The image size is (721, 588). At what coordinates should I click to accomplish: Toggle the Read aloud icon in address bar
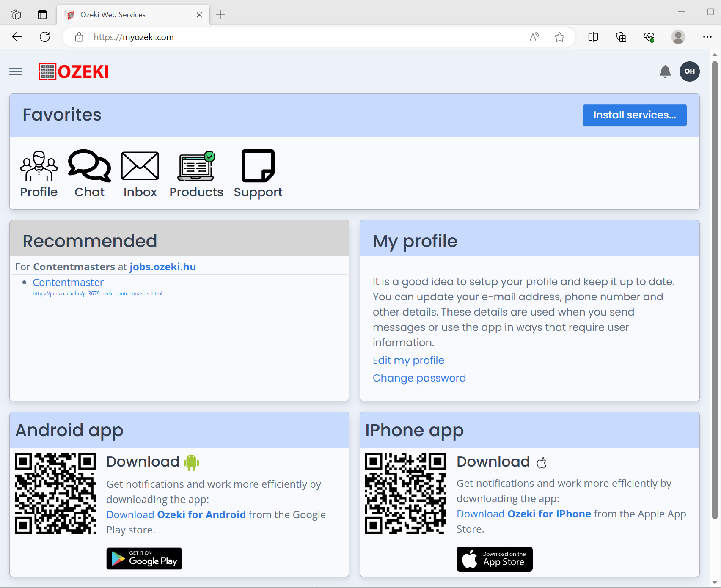tap(534, 37)
